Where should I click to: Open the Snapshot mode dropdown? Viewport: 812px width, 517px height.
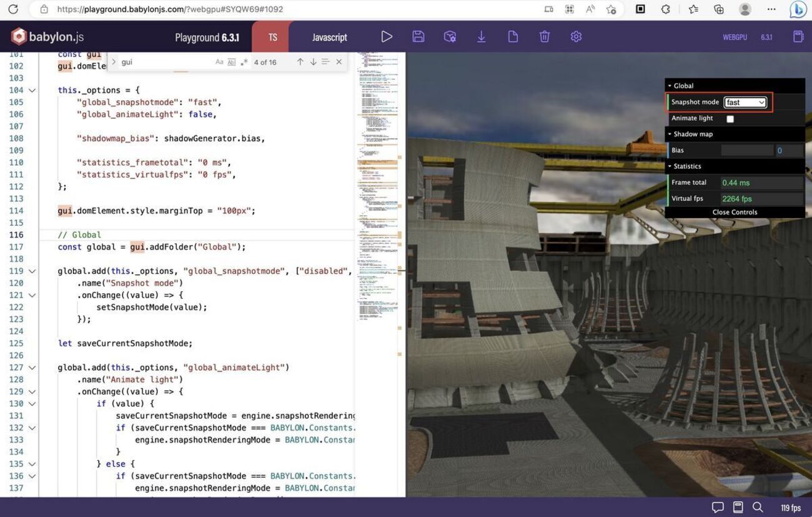(745, 103)
